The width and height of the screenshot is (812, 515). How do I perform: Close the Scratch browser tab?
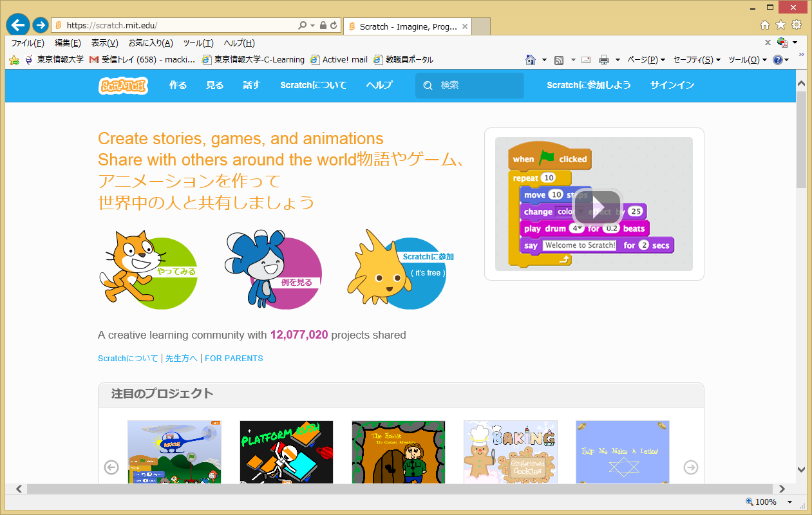466,26
